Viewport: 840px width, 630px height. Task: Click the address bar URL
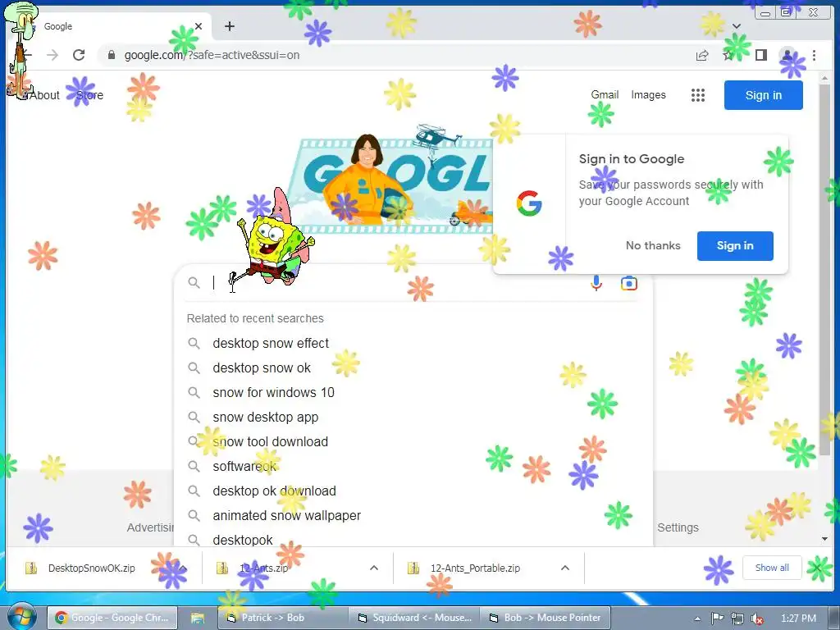(212, 55)
